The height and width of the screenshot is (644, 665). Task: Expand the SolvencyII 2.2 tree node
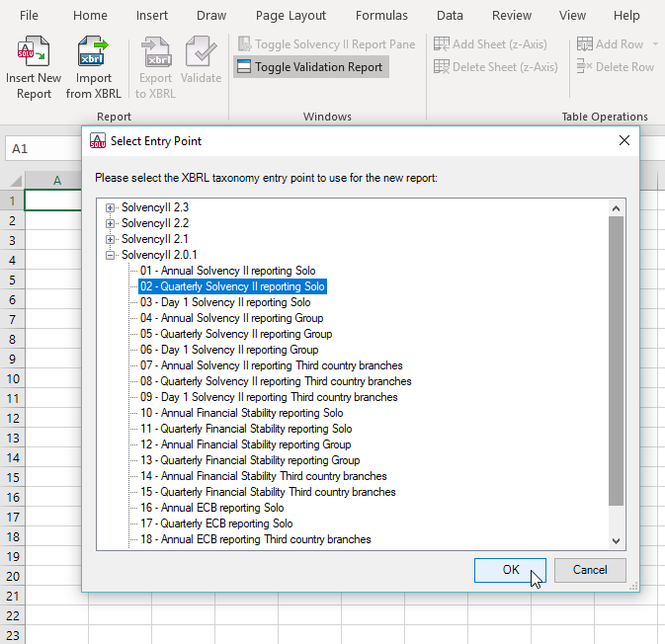pyautogui.click(x=111, y=223)
